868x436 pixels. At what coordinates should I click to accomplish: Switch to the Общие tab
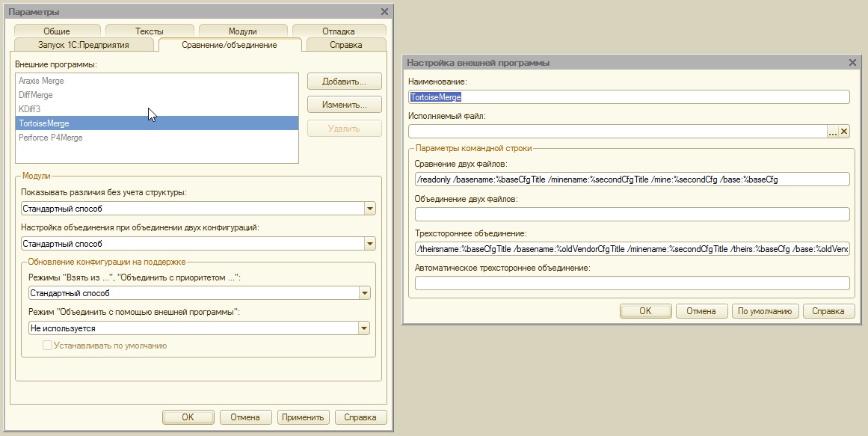57,31
